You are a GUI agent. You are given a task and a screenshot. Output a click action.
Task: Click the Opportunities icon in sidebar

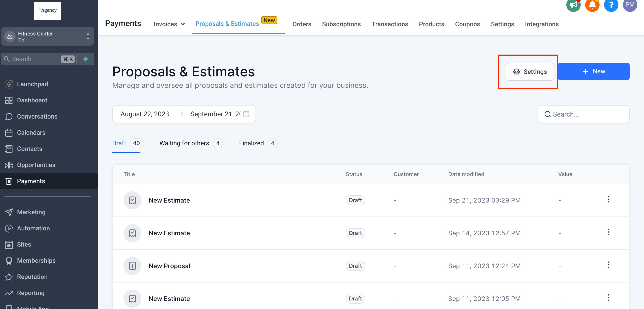pyautogui.click(x=9, y=165)
